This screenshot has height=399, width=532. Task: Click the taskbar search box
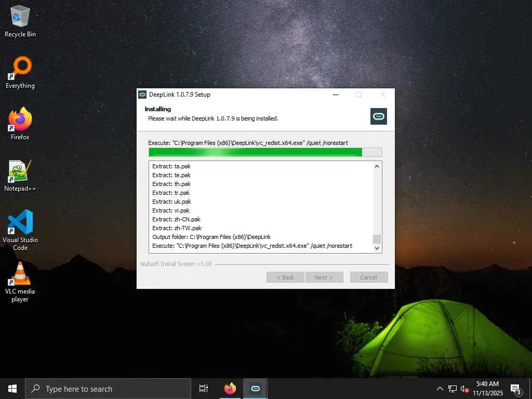(108, 389)
